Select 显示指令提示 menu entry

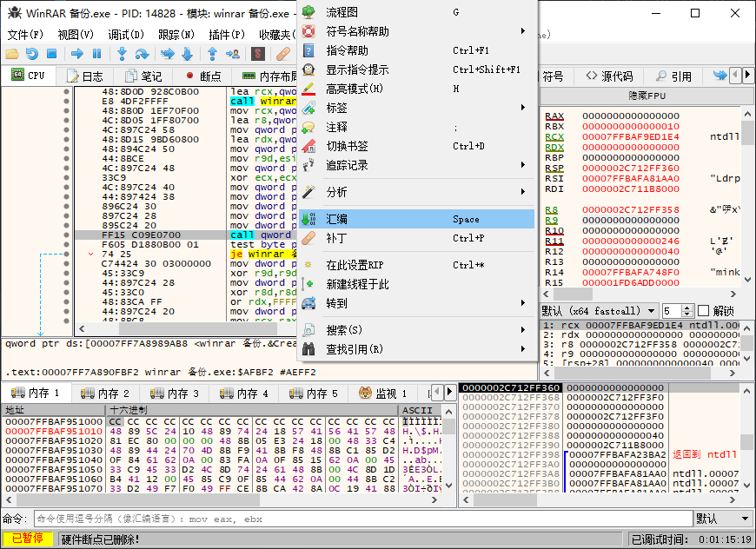coord(417,69)
